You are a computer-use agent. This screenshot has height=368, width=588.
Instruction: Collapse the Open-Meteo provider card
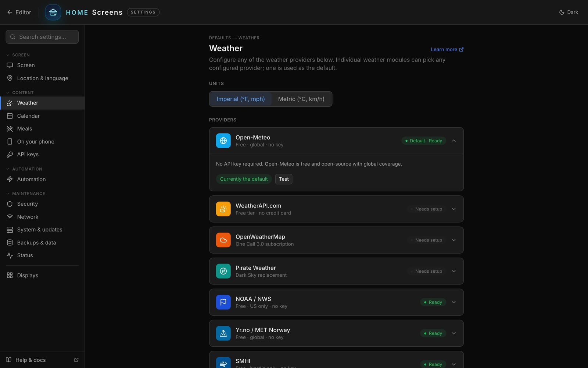453,141
